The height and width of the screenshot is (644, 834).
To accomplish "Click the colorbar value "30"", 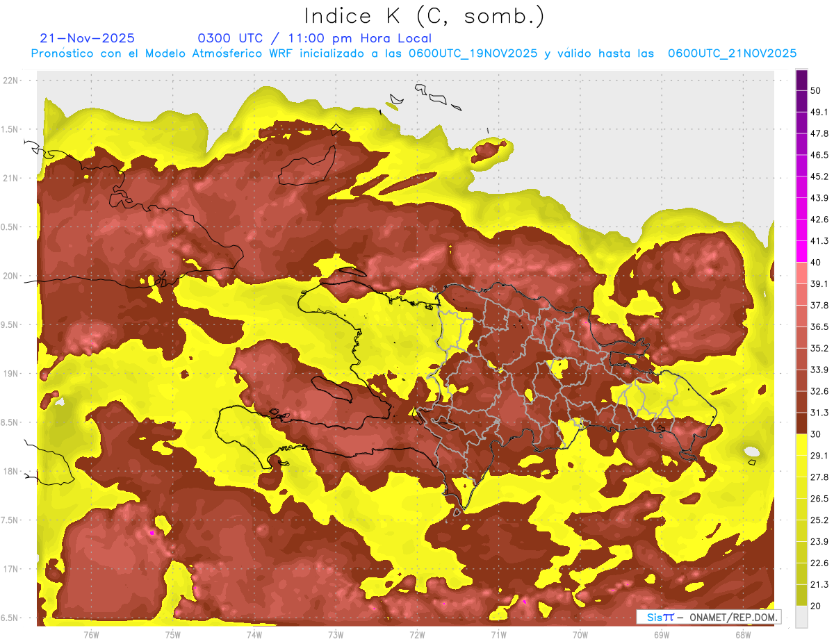I will [816, 434].
